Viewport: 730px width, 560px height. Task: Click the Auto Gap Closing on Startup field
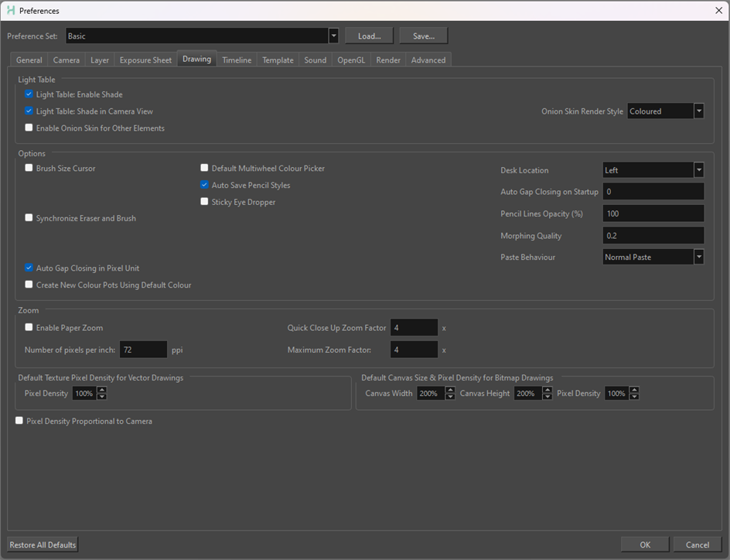coord(653,191)
